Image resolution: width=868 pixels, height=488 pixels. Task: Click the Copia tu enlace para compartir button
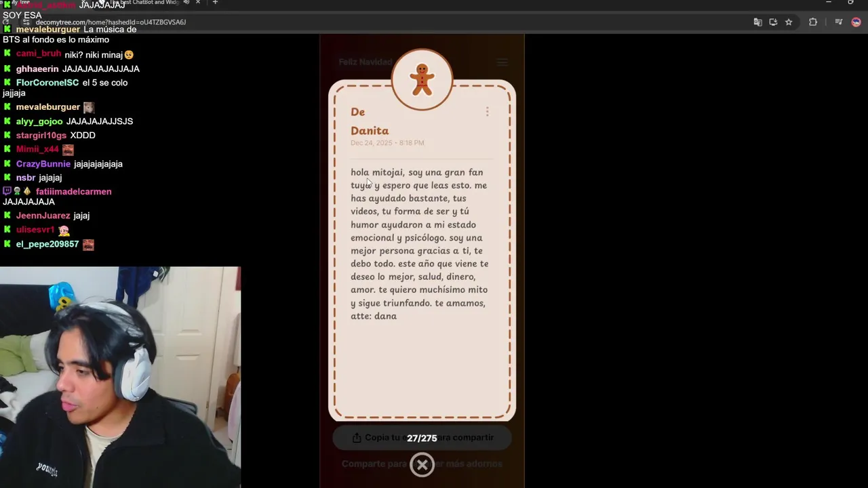[x=422, y=438]
